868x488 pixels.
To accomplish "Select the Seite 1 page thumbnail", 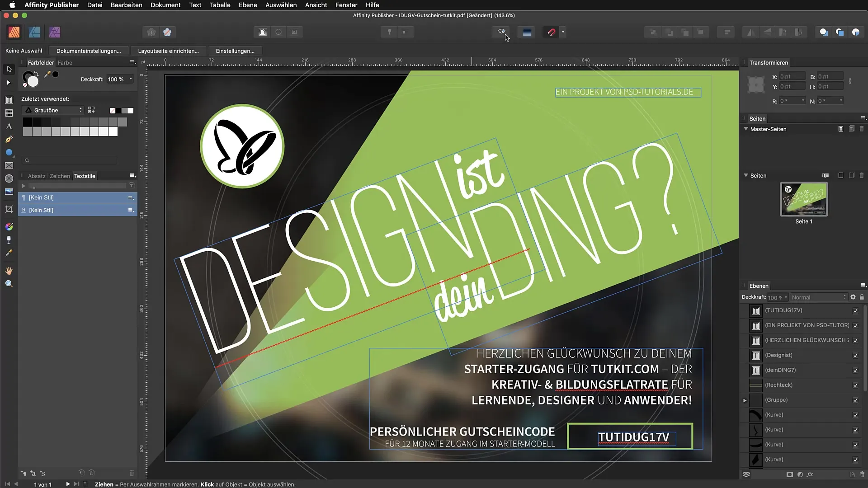I will [x=804, y=199].
